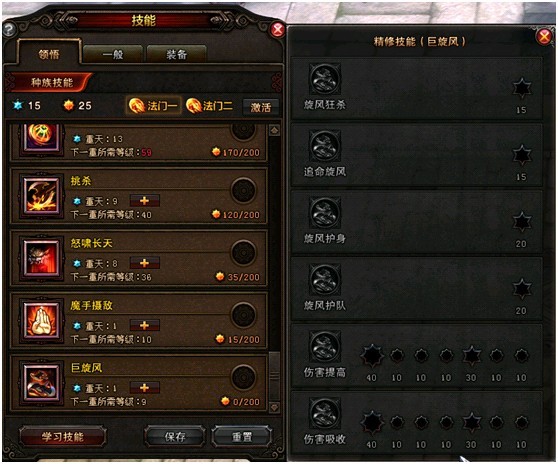This screenshot has width=558, height=464.
Task: Select the 追命旋风 refinement icon
Action: [x=325, y=146]
